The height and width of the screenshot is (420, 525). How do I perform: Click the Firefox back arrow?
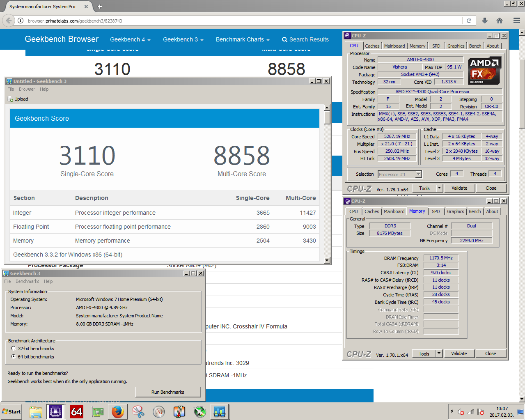coord(9,21)
